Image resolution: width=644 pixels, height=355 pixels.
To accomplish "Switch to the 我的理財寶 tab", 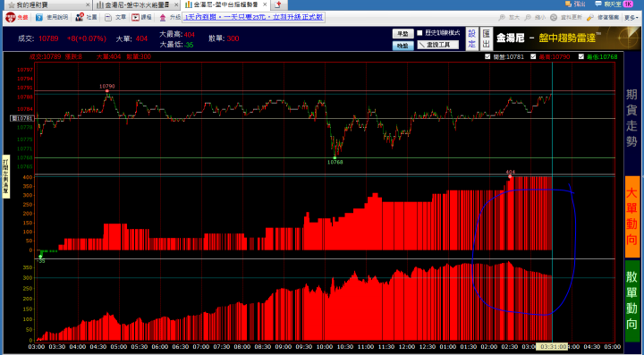I will point(47,5).
